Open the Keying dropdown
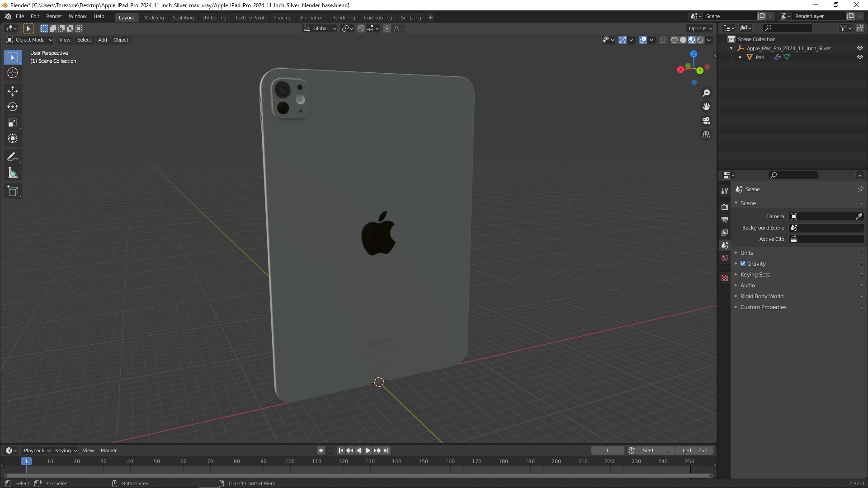868x488 pixels. click(66, 450)
